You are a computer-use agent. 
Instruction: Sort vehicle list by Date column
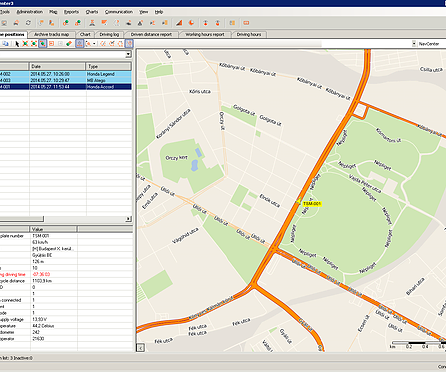[x=58, y=66]
